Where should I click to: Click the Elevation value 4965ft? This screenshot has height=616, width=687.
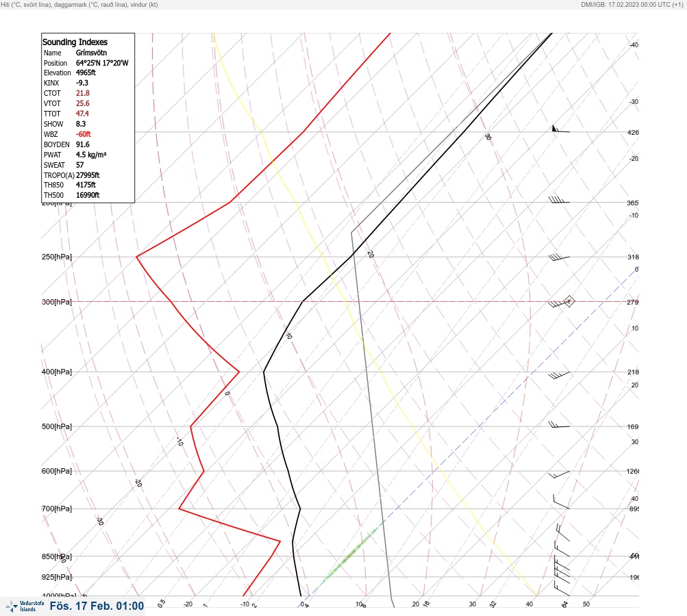pyautogui.click(x=86, y=73)
